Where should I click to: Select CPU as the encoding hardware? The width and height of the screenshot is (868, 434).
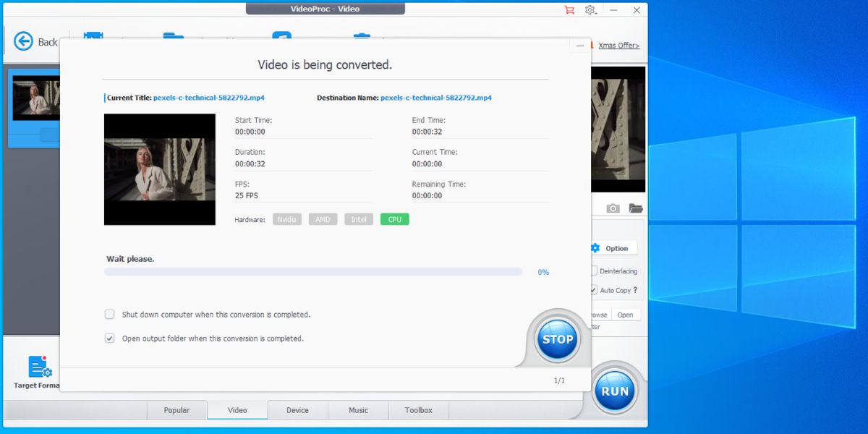tap(394, 218)
